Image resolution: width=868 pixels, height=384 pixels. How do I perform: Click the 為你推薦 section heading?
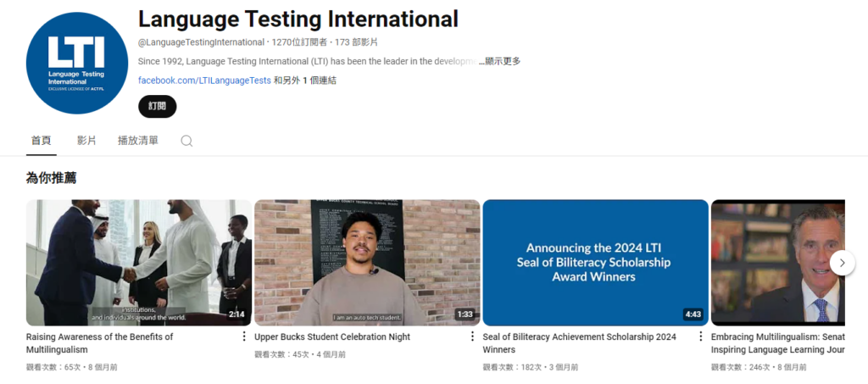51,178
